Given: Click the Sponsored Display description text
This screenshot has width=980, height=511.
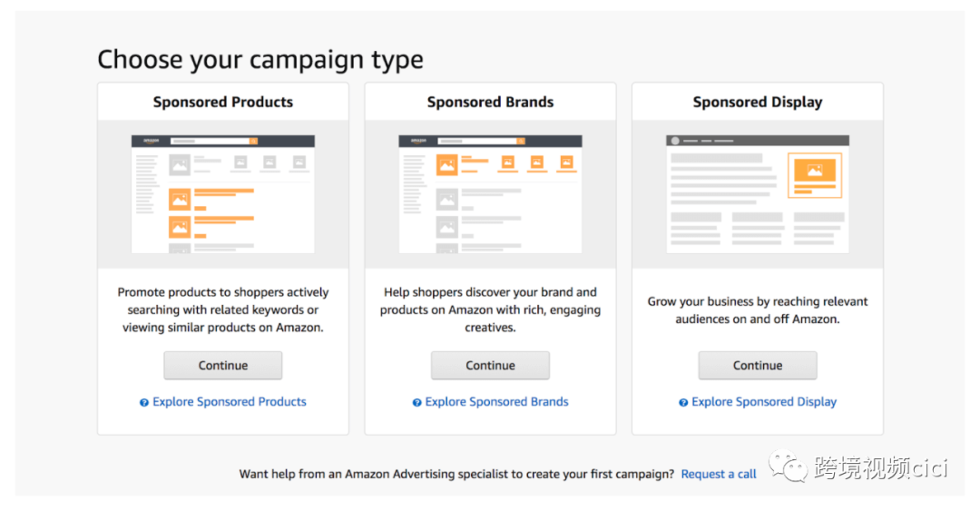Looking at the screenshot, I should tap(758, 310).
